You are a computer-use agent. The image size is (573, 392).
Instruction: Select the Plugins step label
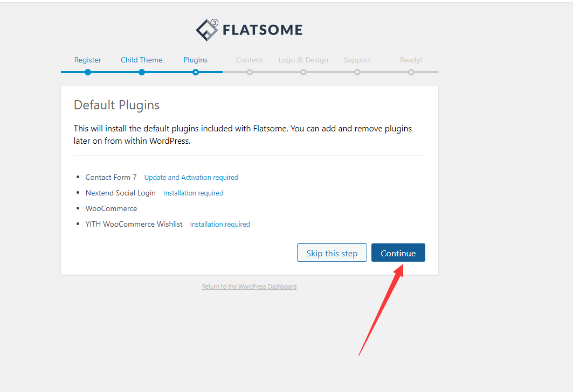pos(196,60)
